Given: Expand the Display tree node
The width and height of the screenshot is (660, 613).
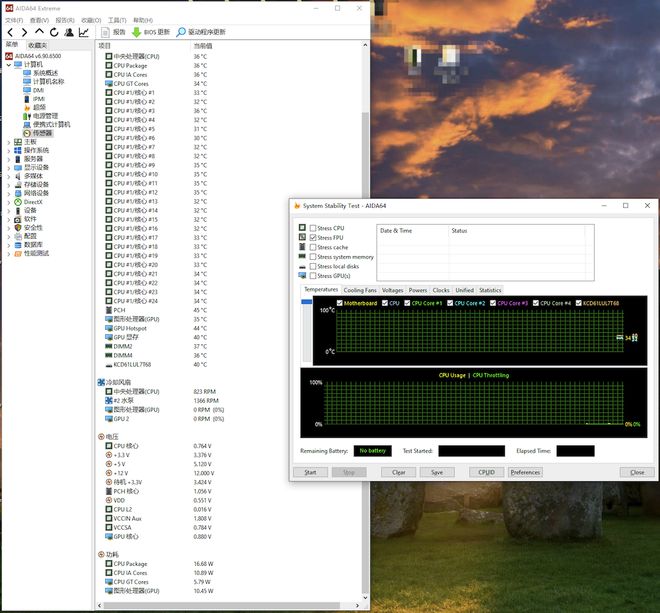Looking at the screenshot, I should (x=8, y=168).
